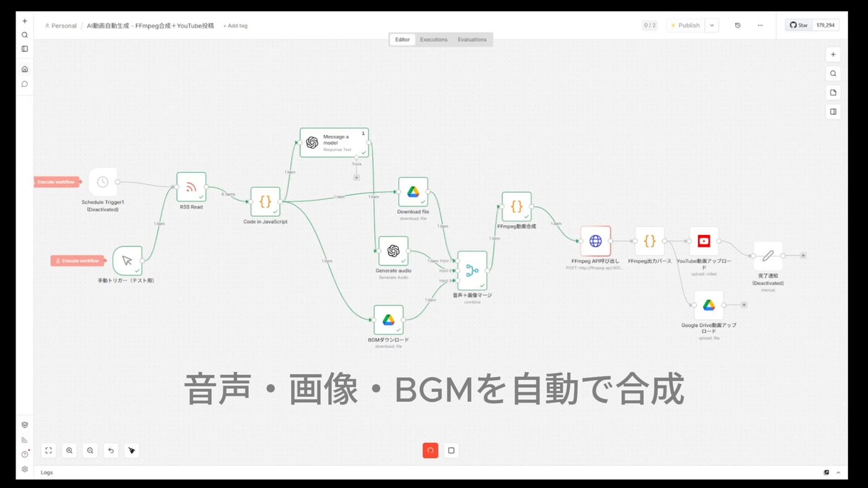Image resolution: width=868 pixels, height=488 pixels.
Task: Click + Add tag
Action: [x=235, y=26]
